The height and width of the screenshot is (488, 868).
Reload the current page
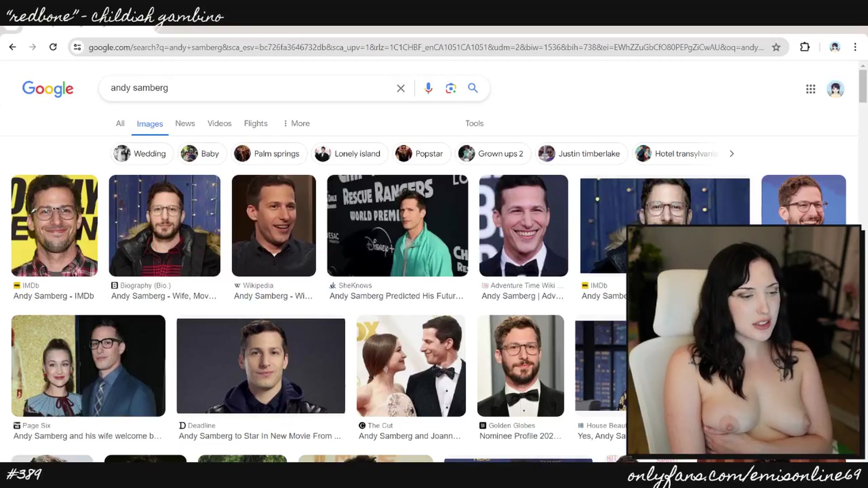click(53, 47)
